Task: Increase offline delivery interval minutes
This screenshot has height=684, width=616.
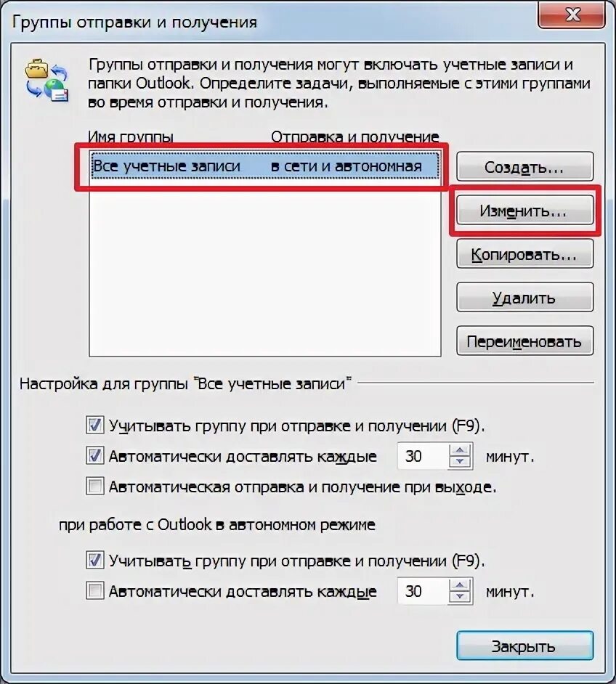Action: (x=460, y=585)
